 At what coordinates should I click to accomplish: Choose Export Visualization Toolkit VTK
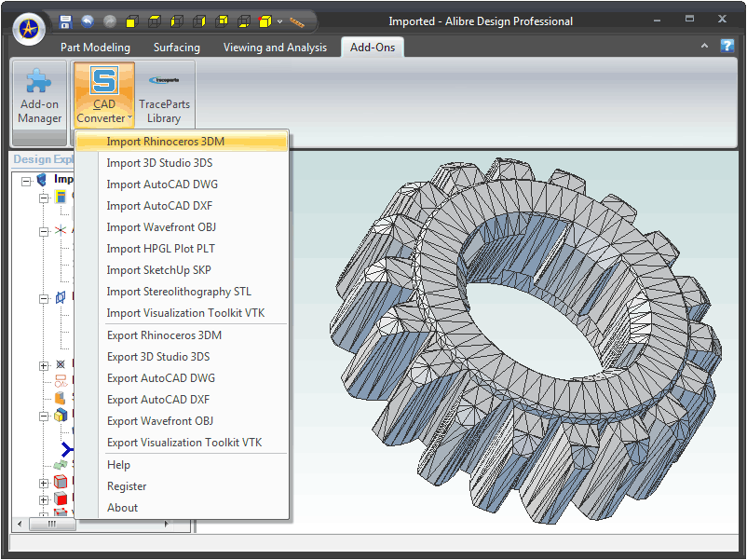click(x=182, y=443)
